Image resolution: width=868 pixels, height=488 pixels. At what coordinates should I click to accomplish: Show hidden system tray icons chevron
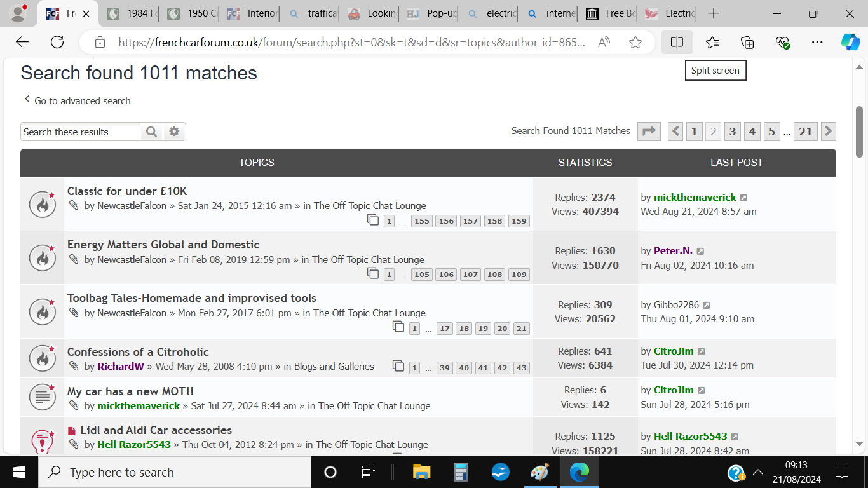tap(758, 472)
